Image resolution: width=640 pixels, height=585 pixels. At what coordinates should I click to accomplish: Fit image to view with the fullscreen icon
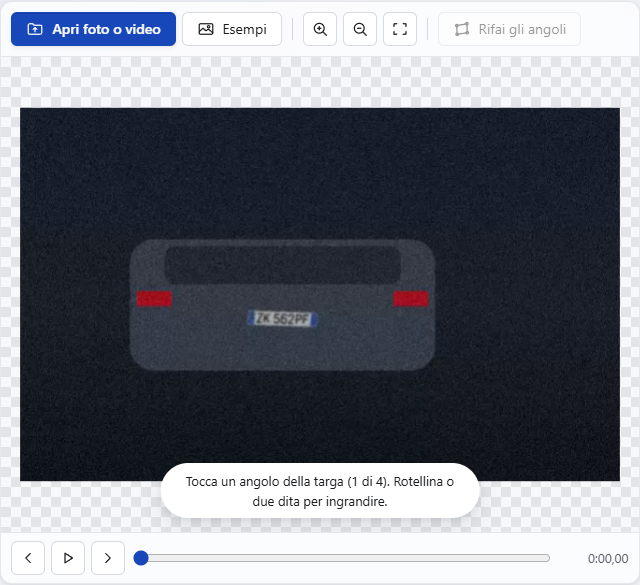tap(400, 29)
